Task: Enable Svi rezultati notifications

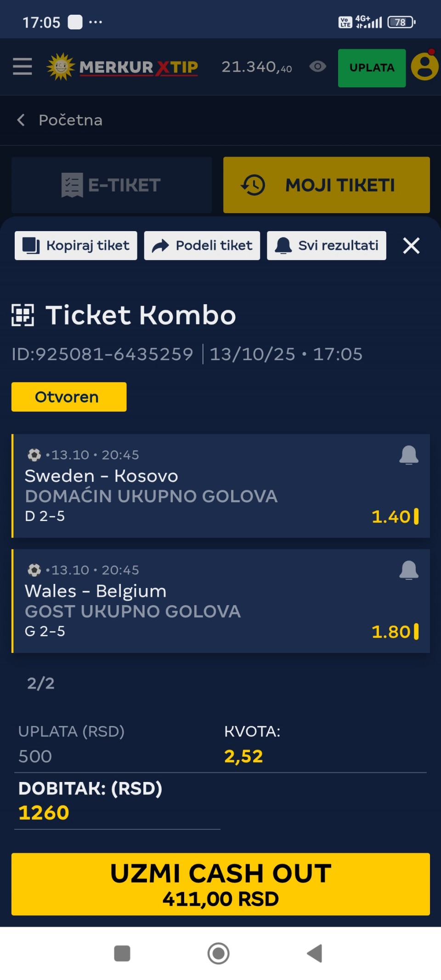Action: 327,246
